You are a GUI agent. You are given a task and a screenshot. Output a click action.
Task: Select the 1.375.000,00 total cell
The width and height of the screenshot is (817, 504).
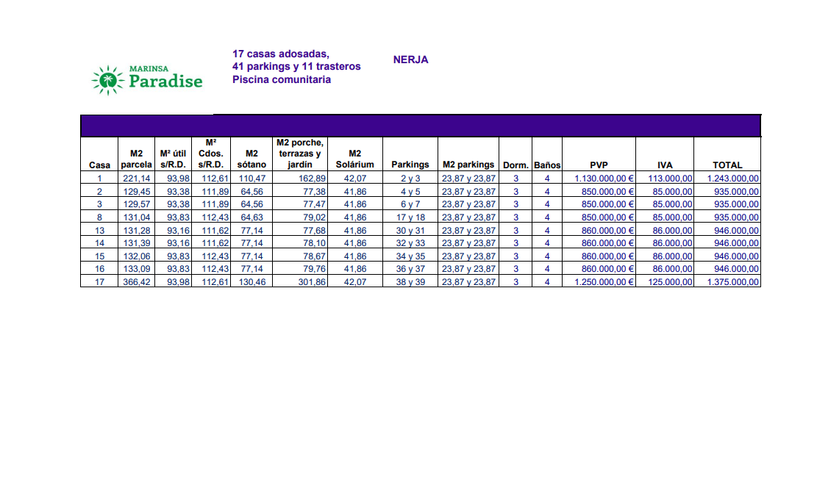[x=733, y=282]
